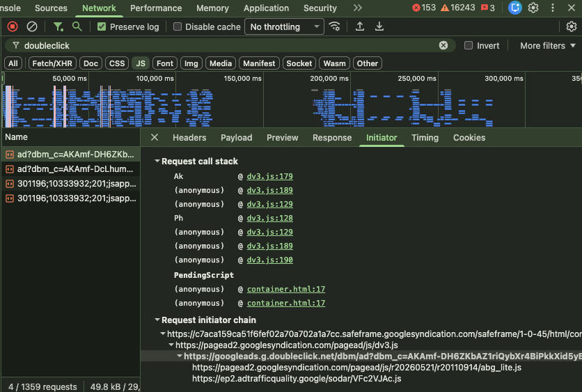The width and height of the screenshot is (582, 392).
Task: Open network conditions wifi icon
Action: click(x=334, y=26)
